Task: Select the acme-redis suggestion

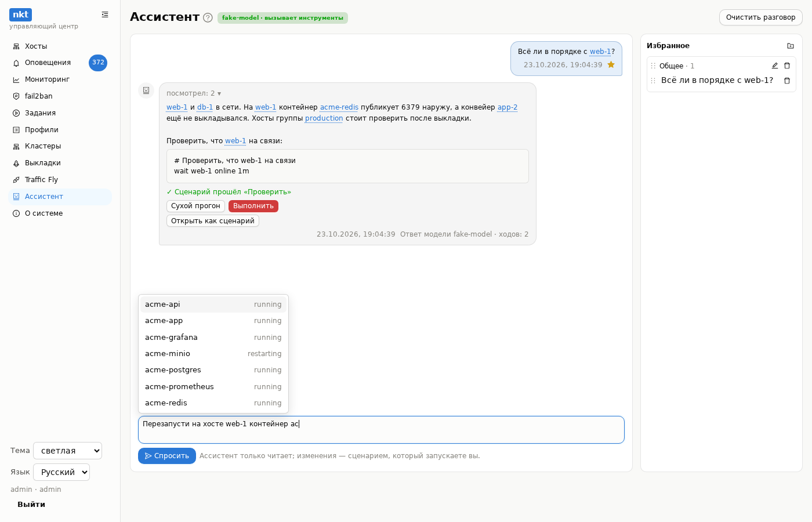Action: [213, 403]
